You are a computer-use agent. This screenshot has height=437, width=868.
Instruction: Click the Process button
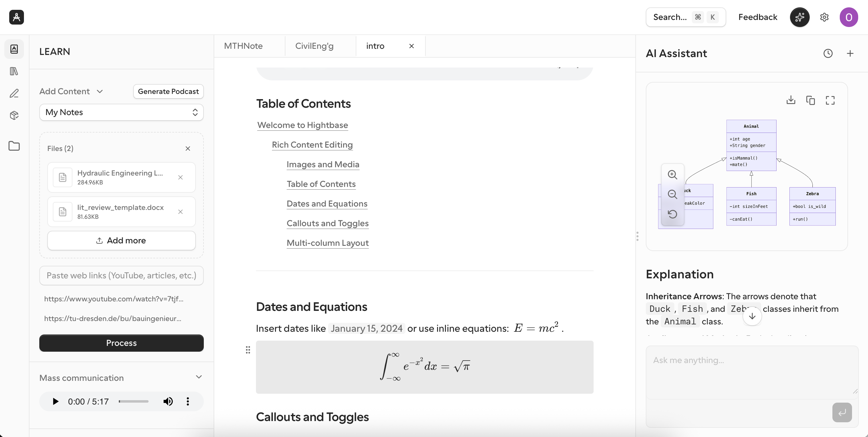[121, 343]
